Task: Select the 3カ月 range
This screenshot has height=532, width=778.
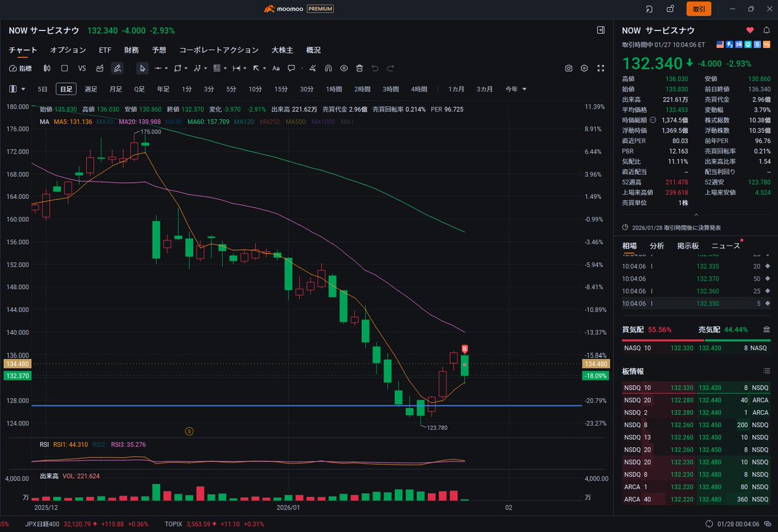Action: pyautogui.click(x=485, y=89)
